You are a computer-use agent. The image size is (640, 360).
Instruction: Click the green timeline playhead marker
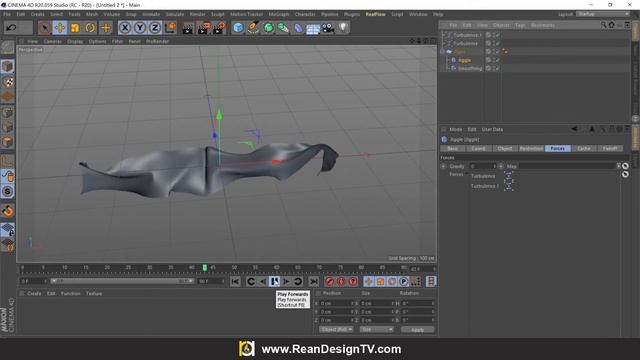pyautogui.click(x=205, y=268)
